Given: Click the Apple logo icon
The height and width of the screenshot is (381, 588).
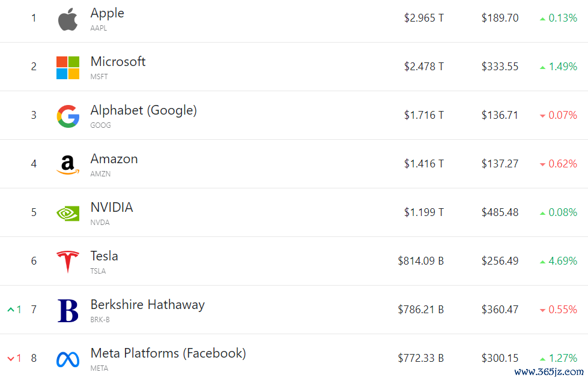Looking at the screenshot, I should (x=68, y=19).
